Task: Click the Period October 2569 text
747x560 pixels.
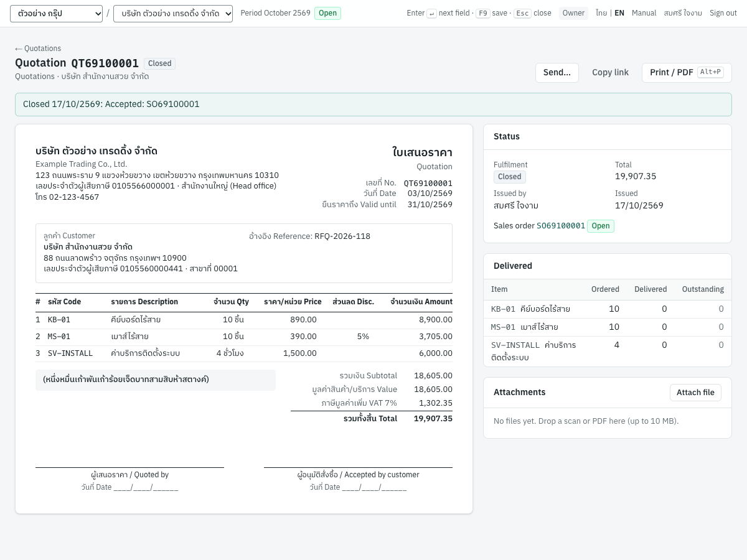Action: (x=275, y=13)
